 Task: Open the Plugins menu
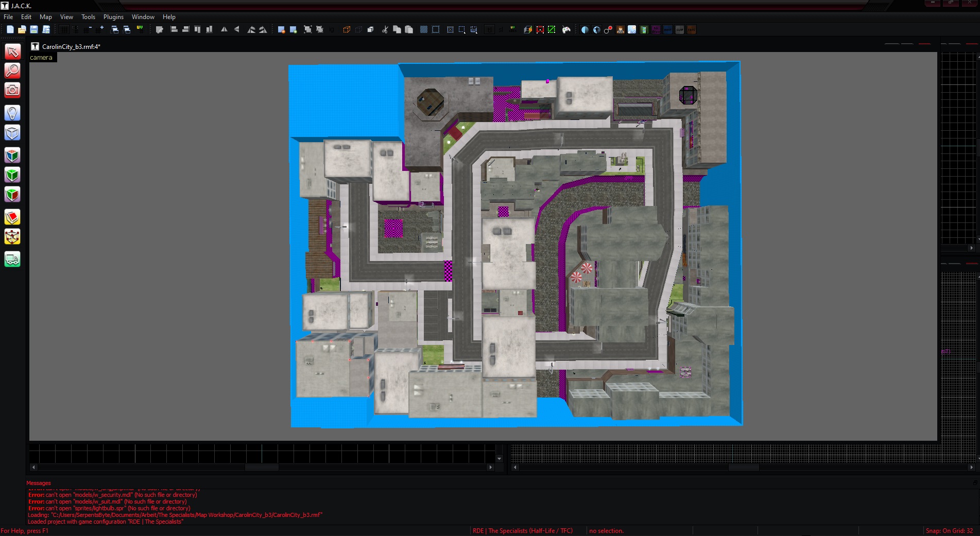(x=113, y=17)
